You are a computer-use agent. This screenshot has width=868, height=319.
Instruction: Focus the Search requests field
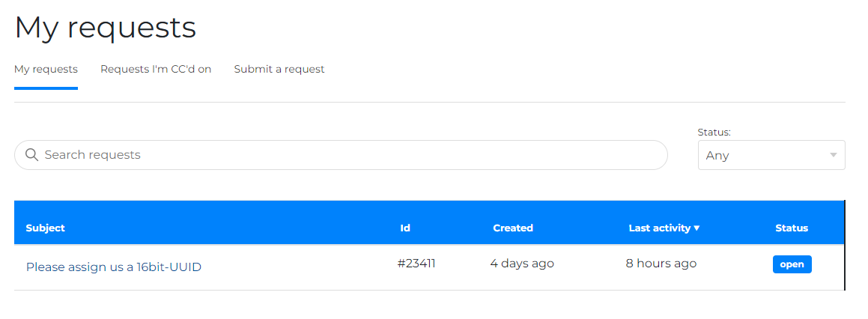pyautogui.click(x=341, y=155)
